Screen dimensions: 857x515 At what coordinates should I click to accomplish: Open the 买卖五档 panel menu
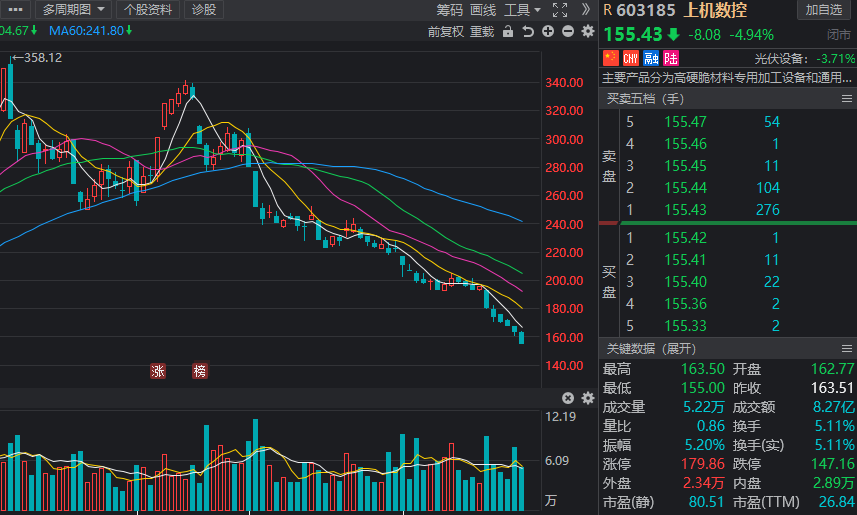click(847, 99)
